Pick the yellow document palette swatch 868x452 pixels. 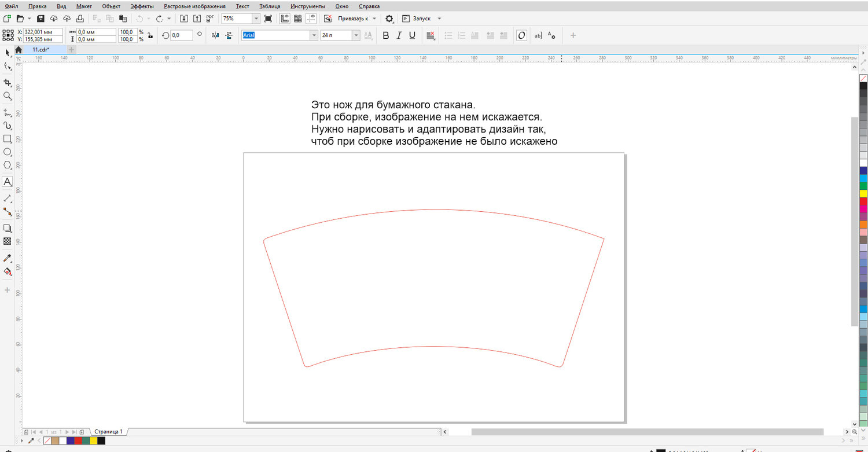[93, 441]
